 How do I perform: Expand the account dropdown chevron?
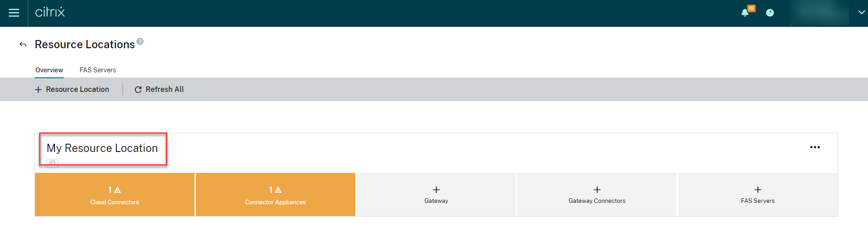pos(861,12)
